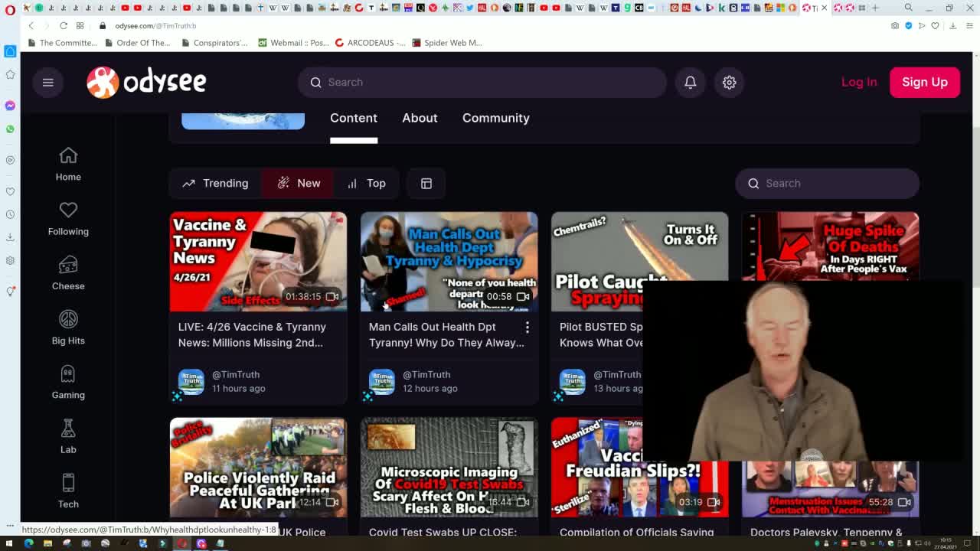This screenshot has width=980, height=551.
Task: Open ARCODEAUS bookmark
Action: point(371,43)
